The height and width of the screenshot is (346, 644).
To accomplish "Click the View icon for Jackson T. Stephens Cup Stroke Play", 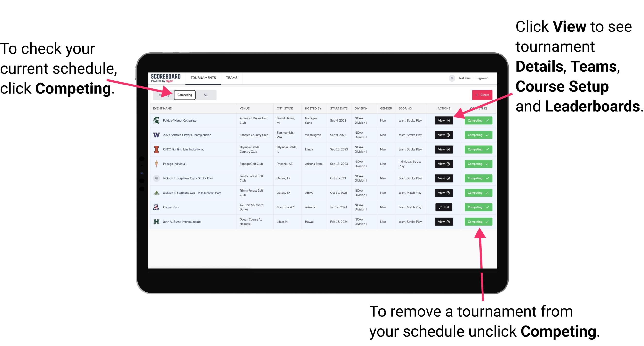I will coord(443,178).
